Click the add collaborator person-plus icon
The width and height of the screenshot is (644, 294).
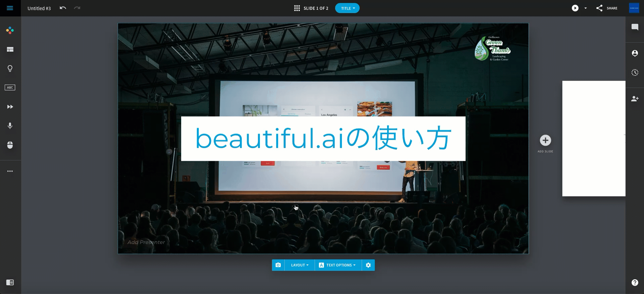635,99
